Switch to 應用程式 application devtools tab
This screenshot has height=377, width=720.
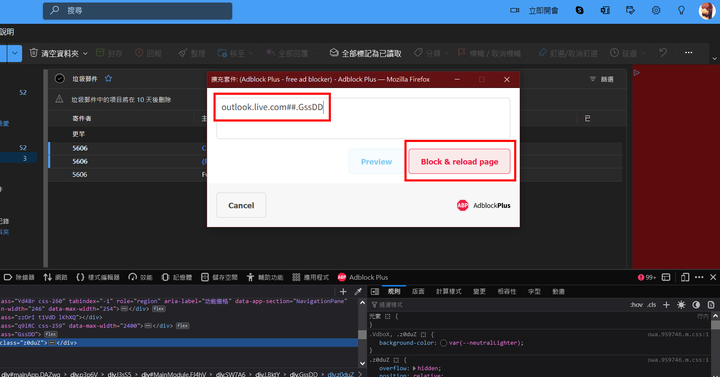coord(311,277)
